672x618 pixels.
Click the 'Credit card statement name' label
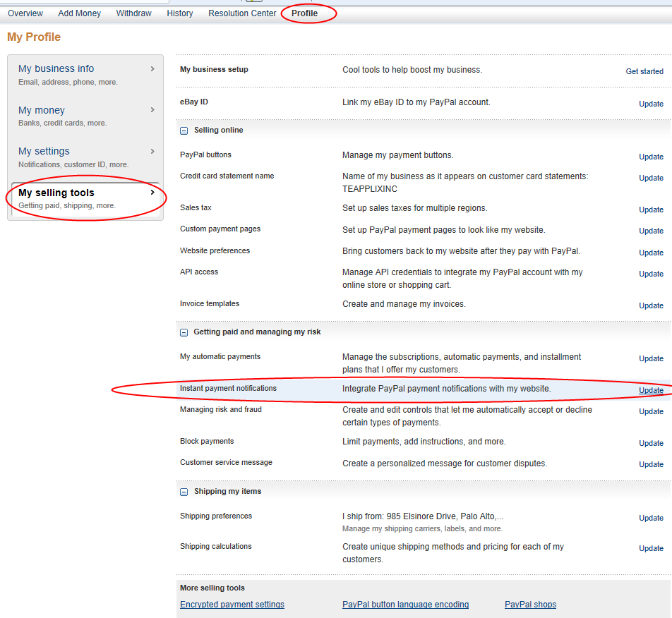click(227, 176)
